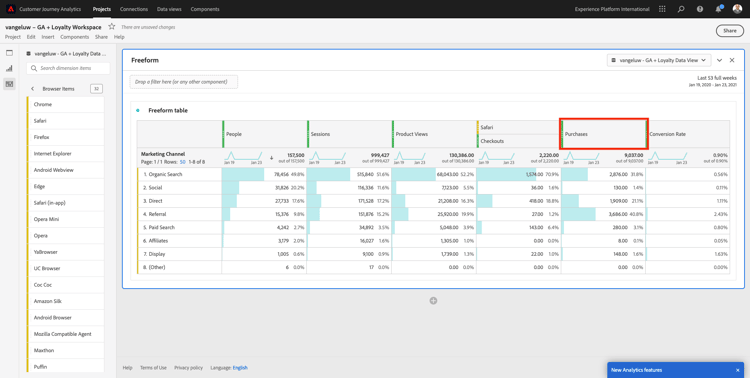Open the Components menu in project menu bar
750x378 pixels.
pos(75,37)
